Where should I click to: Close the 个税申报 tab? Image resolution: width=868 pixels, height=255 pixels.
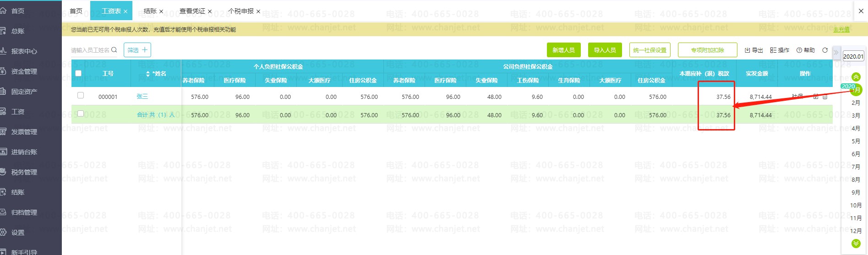point(258,11)
